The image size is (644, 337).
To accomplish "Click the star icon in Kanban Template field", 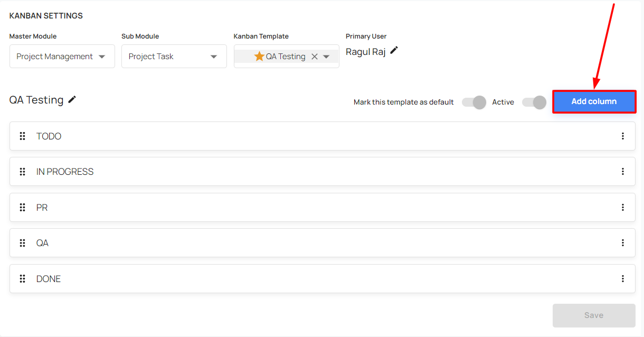I will click(x=259, y=56).
